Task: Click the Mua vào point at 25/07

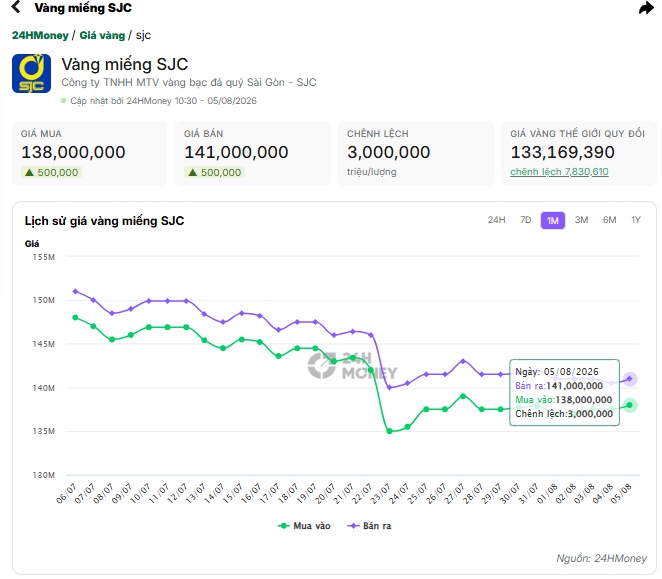Action: pos(426,409)
